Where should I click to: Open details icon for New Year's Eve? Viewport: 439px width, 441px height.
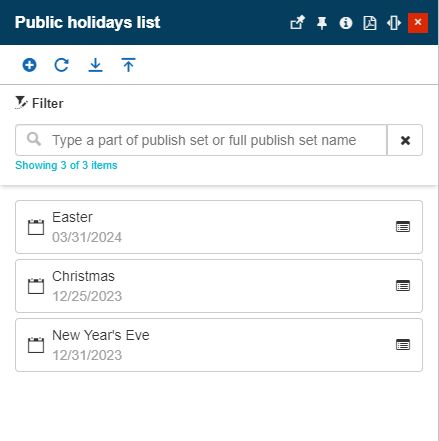[x=403, y=345]
